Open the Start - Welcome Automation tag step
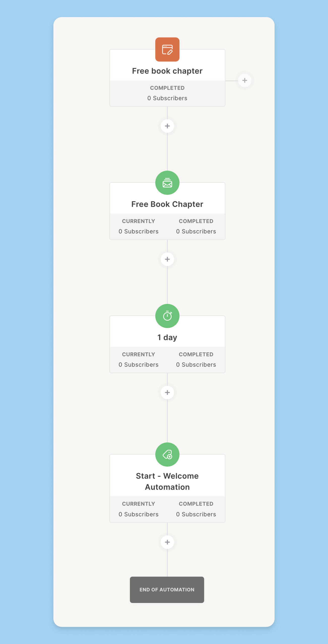 tap(167, 481)
